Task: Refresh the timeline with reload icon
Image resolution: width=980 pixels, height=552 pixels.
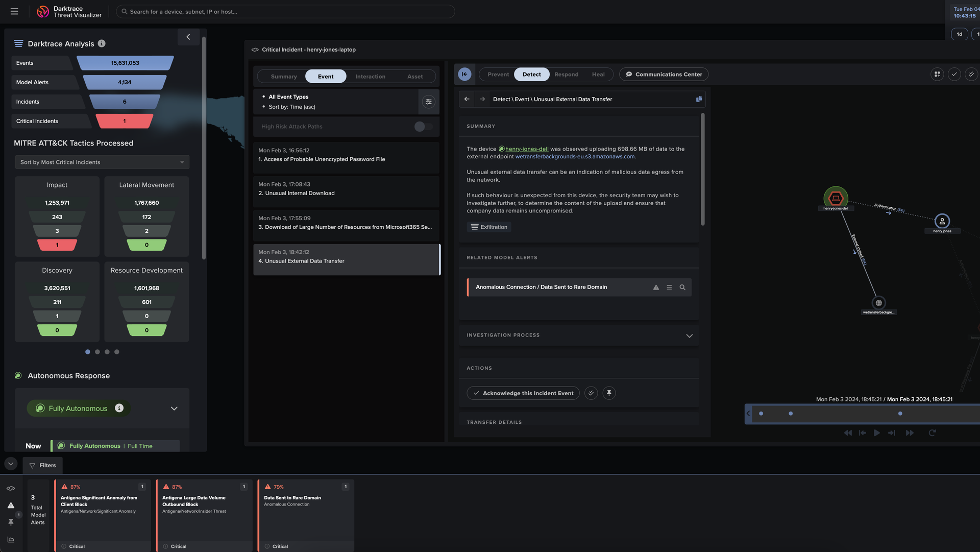Action: point(932,433)
